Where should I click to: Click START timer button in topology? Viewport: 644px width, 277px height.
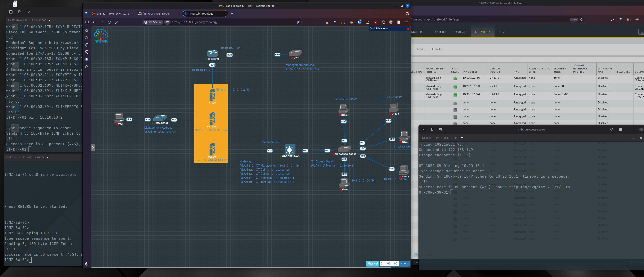click(x=404, y=263)
